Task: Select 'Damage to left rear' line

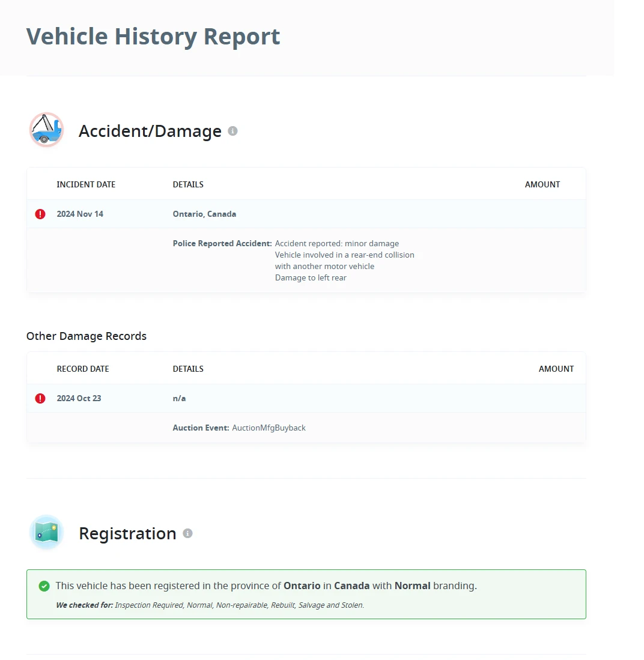Action: tap(311, 277)
